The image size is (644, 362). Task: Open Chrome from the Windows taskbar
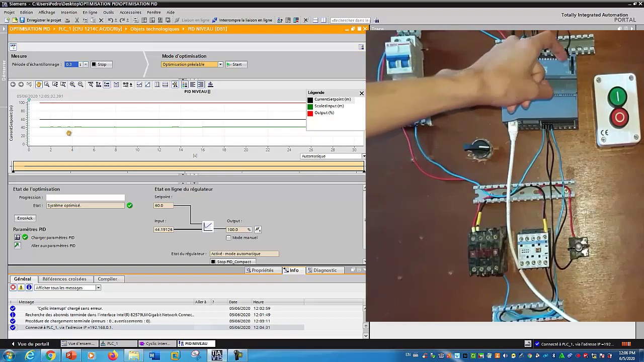point(50,356)
